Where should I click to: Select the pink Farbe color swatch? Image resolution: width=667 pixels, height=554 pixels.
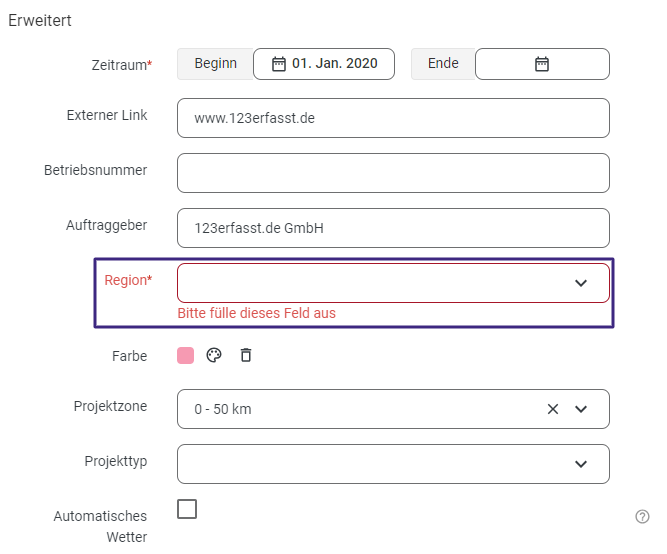click(185, 356)
